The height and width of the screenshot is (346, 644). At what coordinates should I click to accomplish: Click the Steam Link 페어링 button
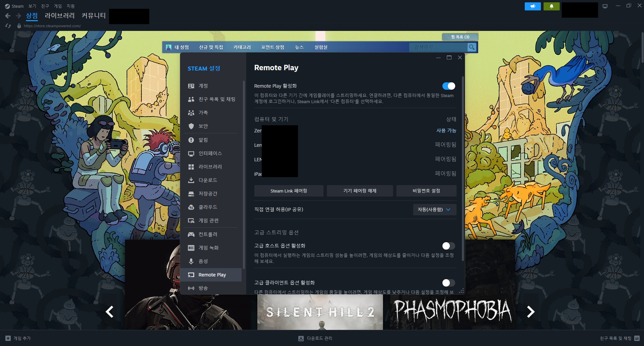pyautogui.click(x=289, y=191)
